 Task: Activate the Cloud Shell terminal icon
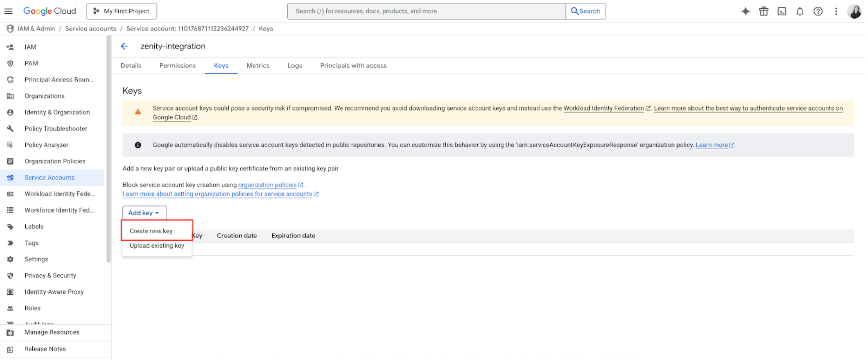782,11
